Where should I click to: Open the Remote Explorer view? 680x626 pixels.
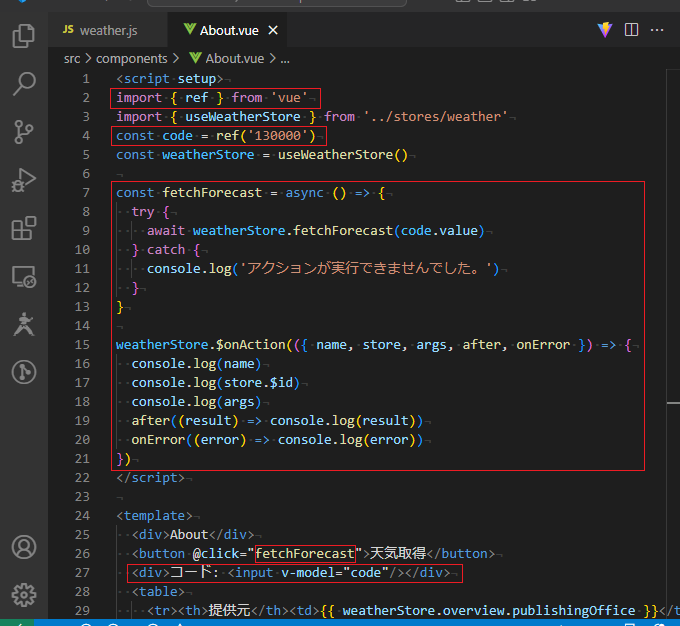pyautogui.click(x=23, y=277)
